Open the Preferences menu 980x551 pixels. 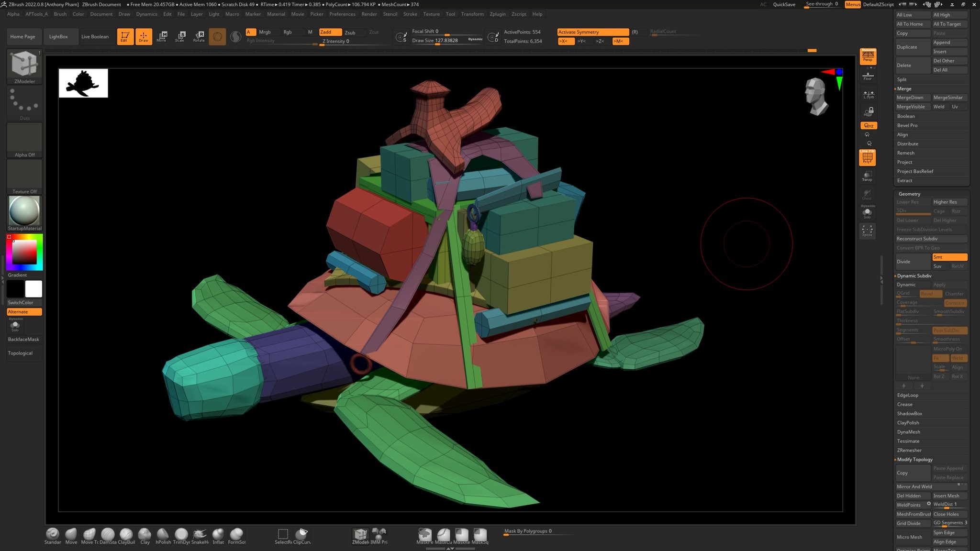point(342,14)
